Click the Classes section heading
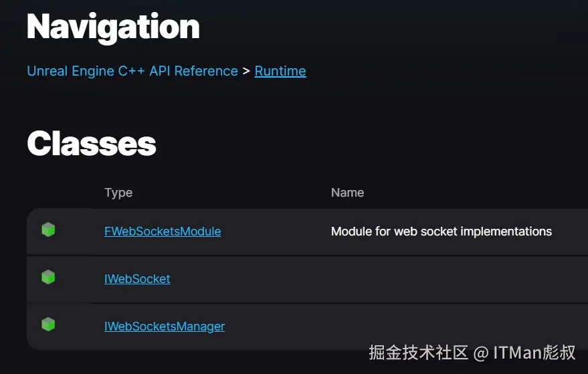 [x=92, y=143]
